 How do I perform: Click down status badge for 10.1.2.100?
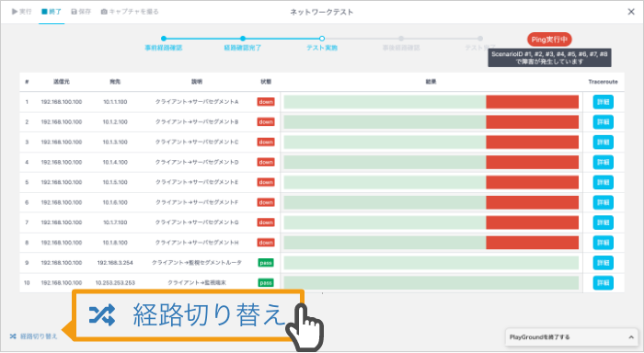click(x=266, y=122)
